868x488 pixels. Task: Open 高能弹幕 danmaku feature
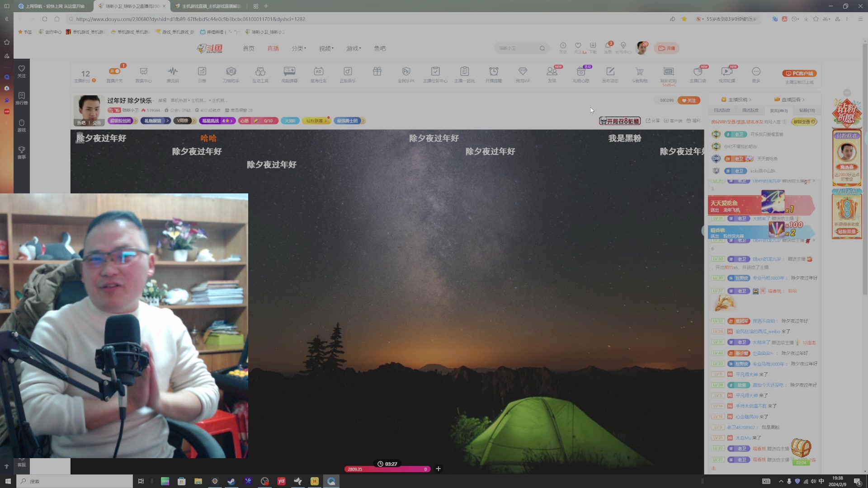[289, 74]
